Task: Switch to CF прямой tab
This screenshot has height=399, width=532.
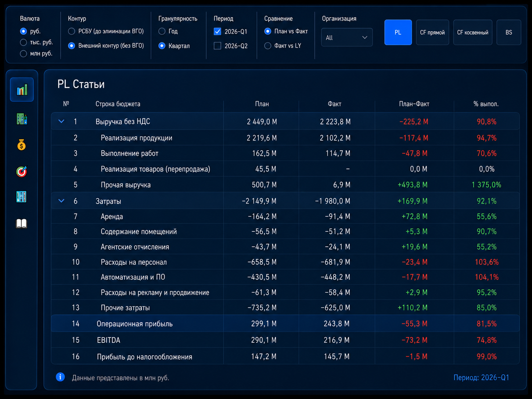Action: click(x=432, y=32)
